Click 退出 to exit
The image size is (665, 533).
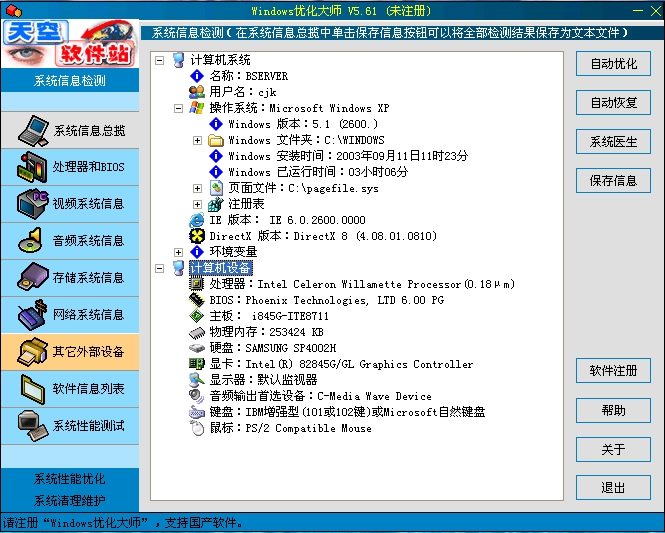pos(613,488)
